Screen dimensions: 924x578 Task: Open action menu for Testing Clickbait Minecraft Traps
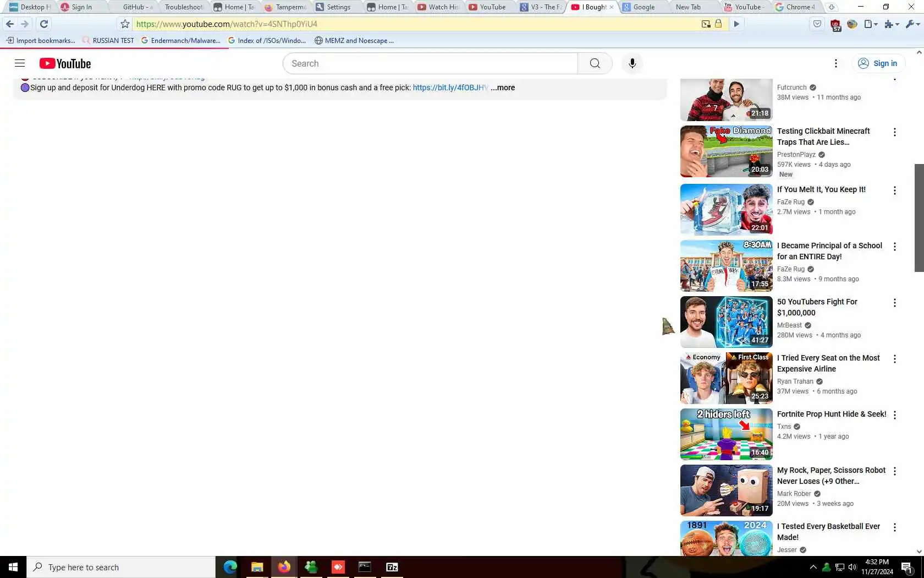(895, 132)
